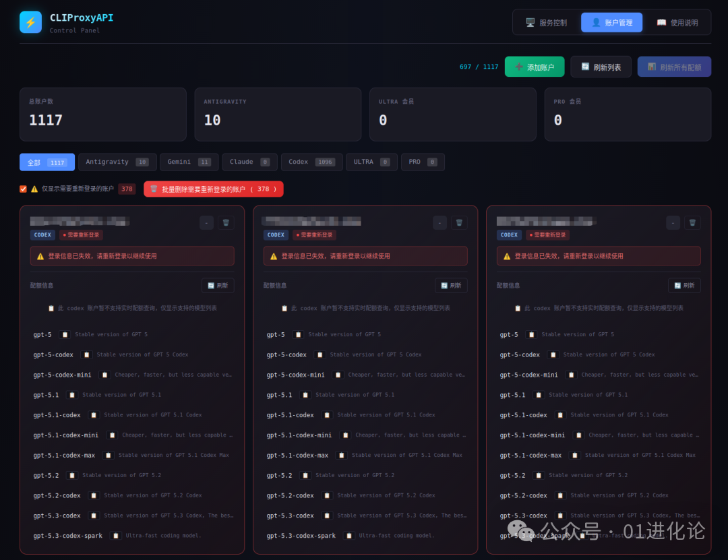The height and width of the screenshot is (560, 728).
Task: Click the ULTRA 会员 stat card
Action: (x=453, y=115)
